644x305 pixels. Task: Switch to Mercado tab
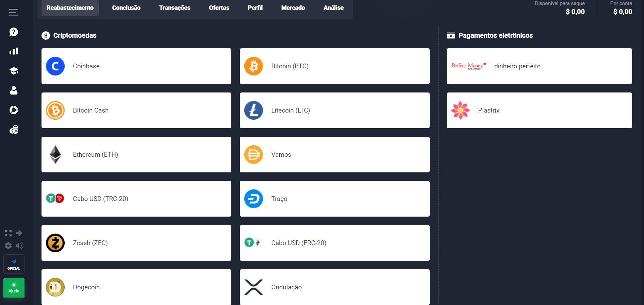[293, 8]
